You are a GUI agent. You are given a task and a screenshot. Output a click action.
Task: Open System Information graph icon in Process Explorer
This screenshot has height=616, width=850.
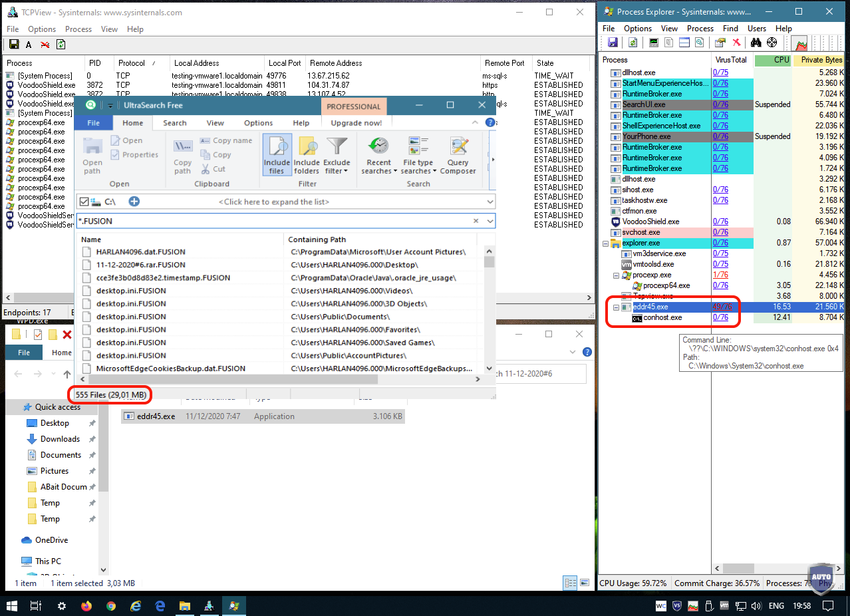pyautogui.click(x=801, y=43)
